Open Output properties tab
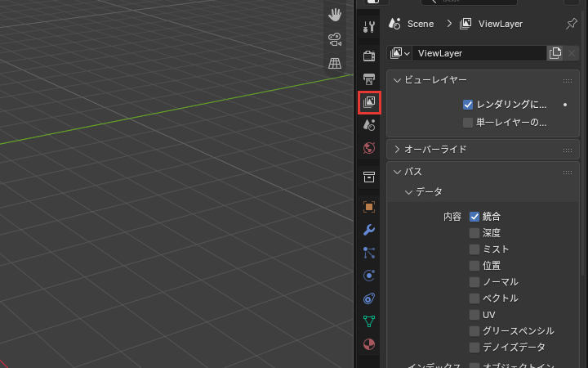 (369, 79)
